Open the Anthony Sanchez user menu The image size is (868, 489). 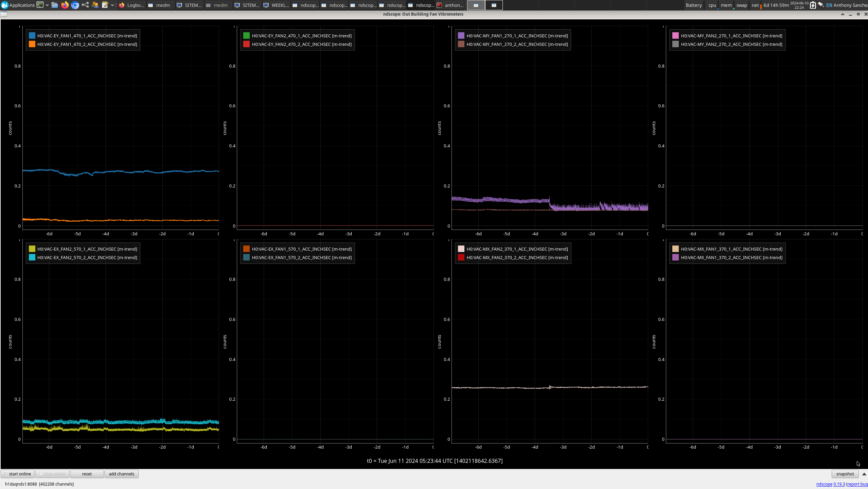[851, 5]
